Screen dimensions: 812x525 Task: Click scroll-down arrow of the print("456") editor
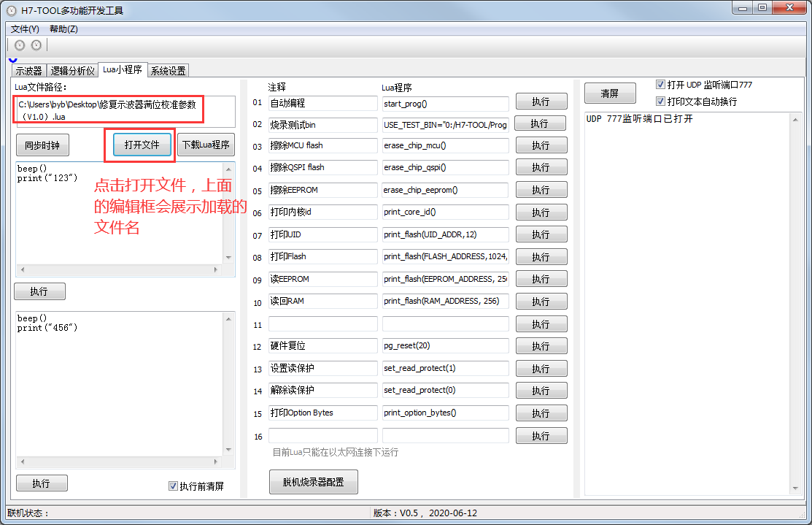tap(229, 450)
